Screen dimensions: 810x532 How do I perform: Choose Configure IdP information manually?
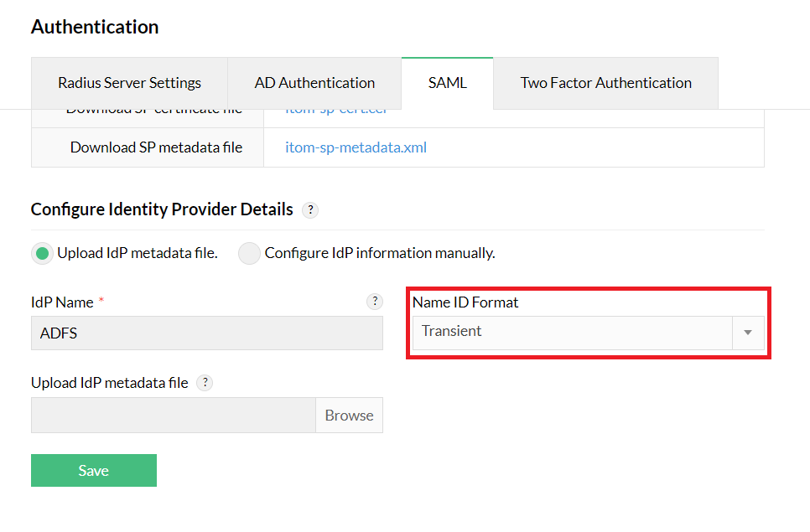coord(249,253)
